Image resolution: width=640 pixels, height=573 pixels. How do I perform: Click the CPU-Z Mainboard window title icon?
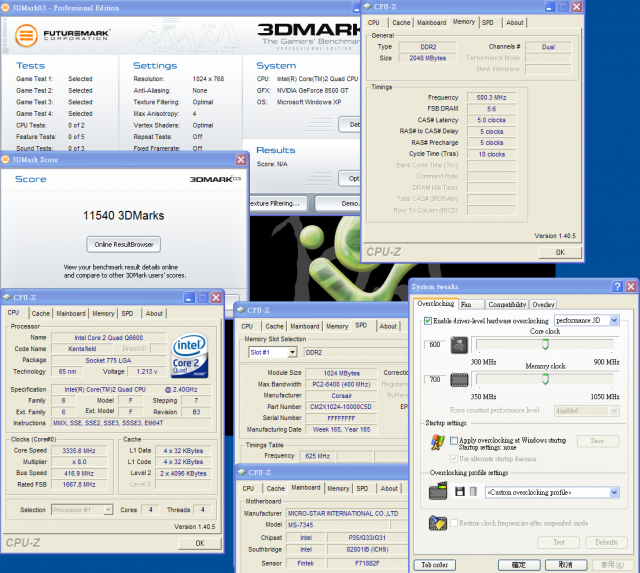pos(242,472)
